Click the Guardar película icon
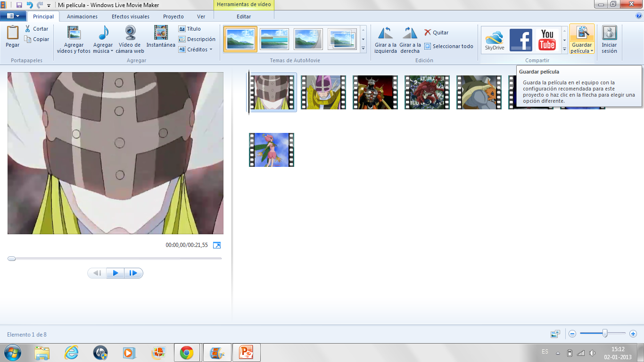Viewport: 644px width, 362px height. (x=582, y=33)
